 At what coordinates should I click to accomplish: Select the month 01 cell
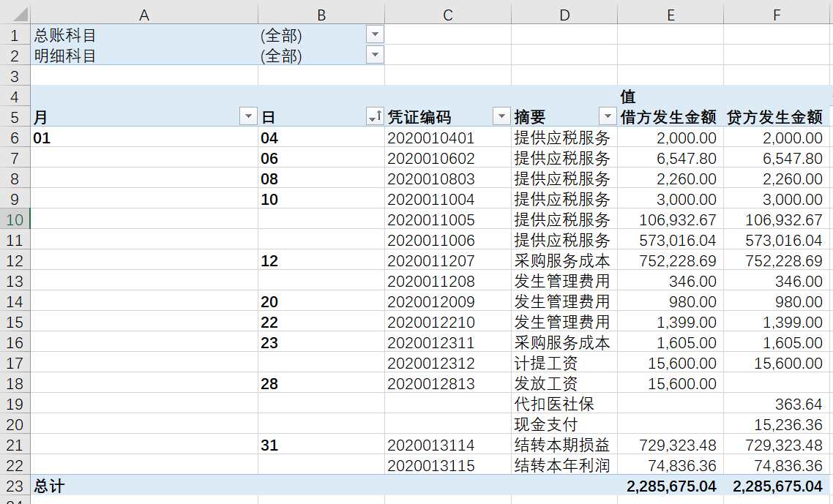(x=144, y=138)
